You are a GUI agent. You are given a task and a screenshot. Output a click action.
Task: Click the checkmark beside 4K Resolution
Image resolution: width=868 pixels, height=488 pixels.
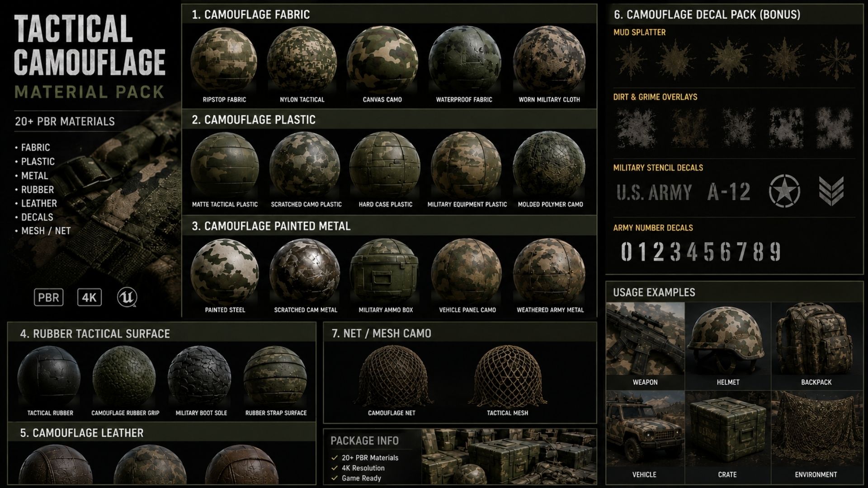coord(335,468)
